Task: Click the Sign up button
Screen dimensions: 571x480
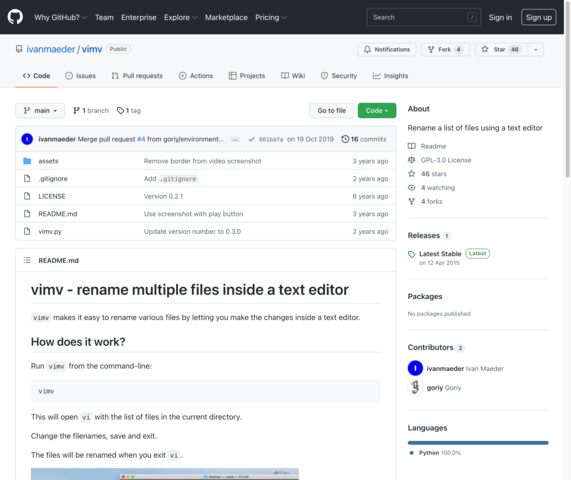Action: point(539,17)
